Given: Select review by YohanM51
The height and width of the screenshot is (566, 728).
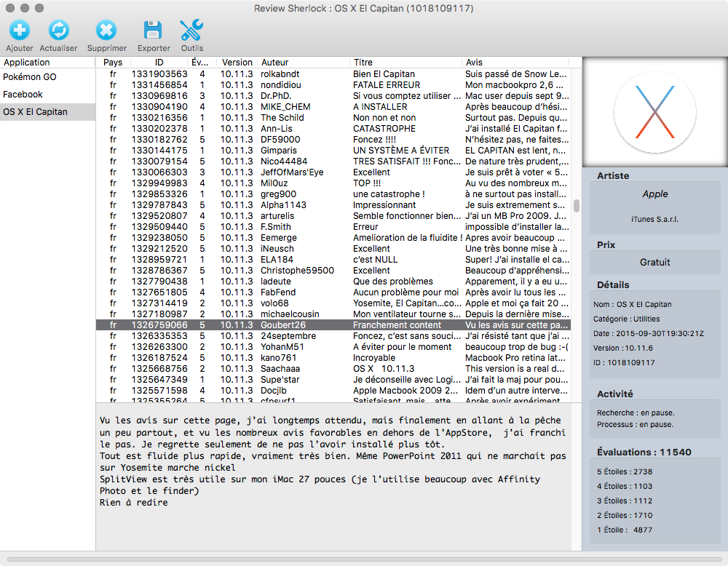Looking at the screenshot, I should tap(333, 346).
